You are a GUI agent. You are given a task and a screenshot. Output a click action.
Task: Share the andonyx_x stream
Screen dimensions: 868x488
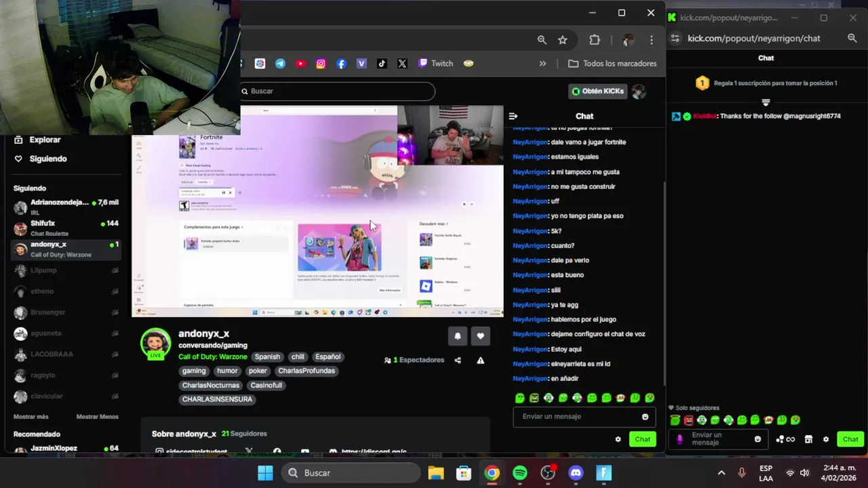point(458,361)
